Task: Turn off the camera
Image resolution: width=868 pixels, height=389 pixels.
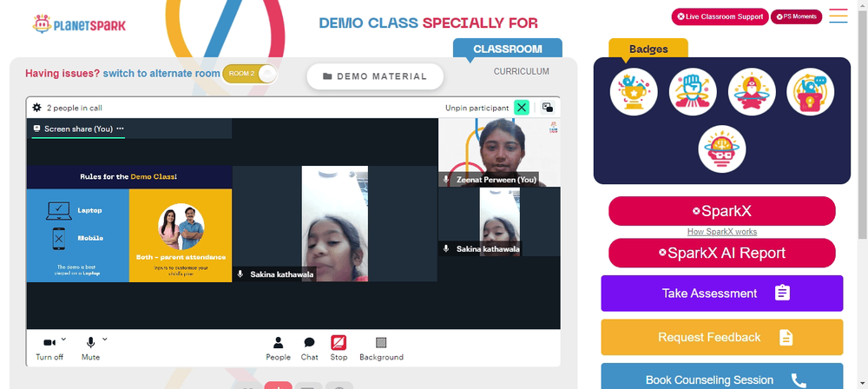Action: point(49,348)
